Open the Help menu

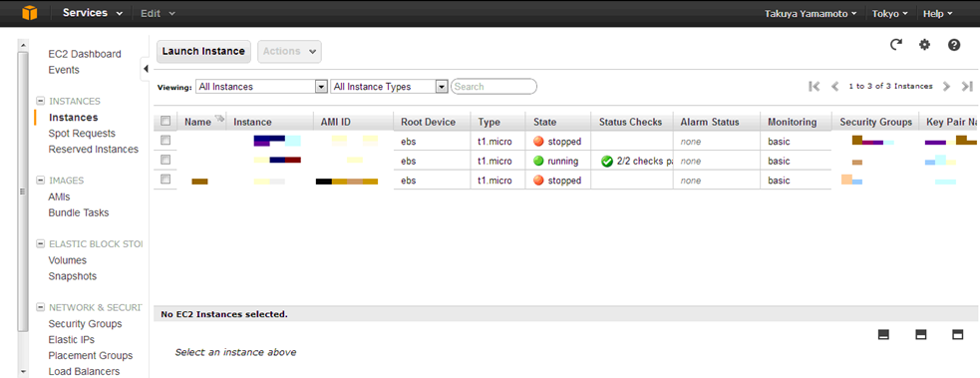938,13
